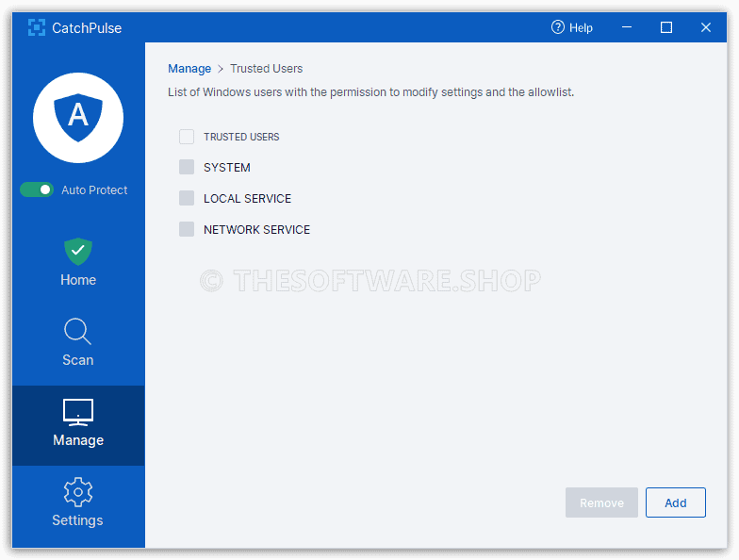Image resolution: width=739 pixels, height=560 pixels.
Task: Check the LOCAL SERVICE user checkbox
Action: [x=187, y=198]
